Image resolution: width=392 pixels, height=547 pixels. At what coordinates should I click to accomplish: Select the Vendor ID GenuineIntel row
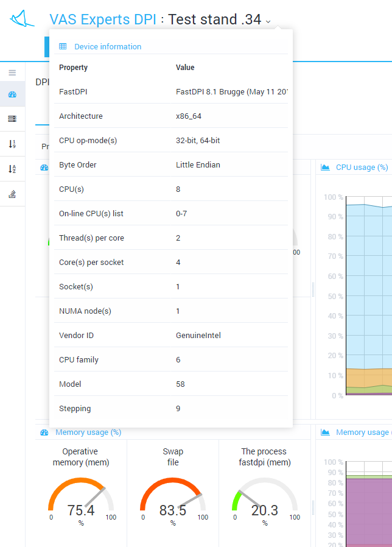click(170, 335)
